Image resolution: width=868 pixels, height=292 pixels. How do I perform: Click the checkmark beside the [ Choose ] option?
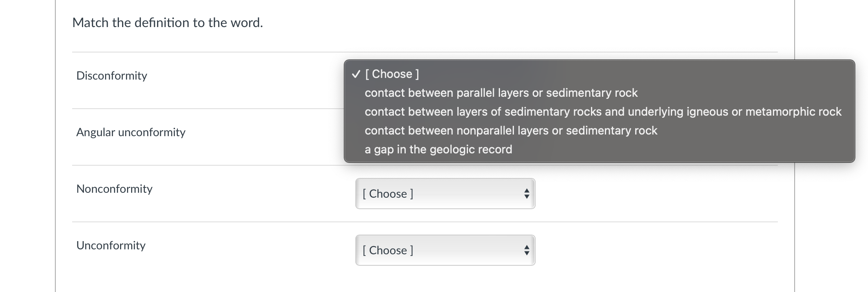coord(356,74)
